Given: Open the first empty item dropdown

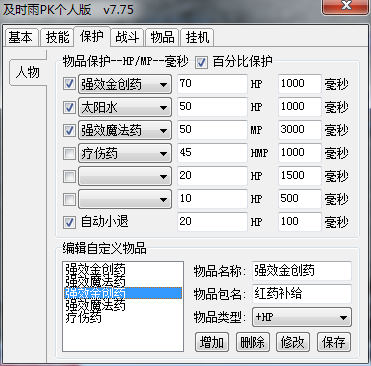Looking at the screenshot, I should tap(125, 176).
